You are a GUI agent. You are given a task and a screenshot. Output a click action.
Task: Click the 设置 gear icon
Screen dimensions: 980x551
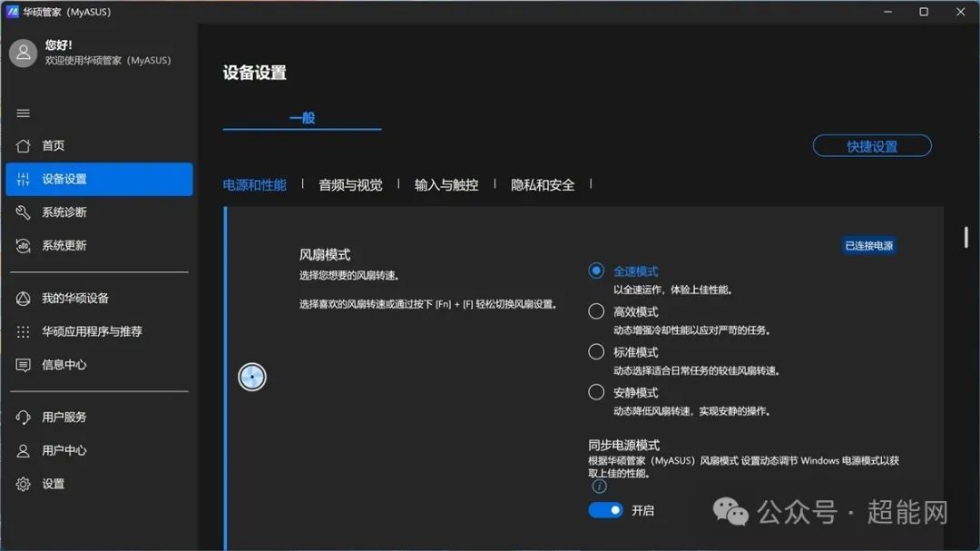pyautogui.click(x=23, y=484)
